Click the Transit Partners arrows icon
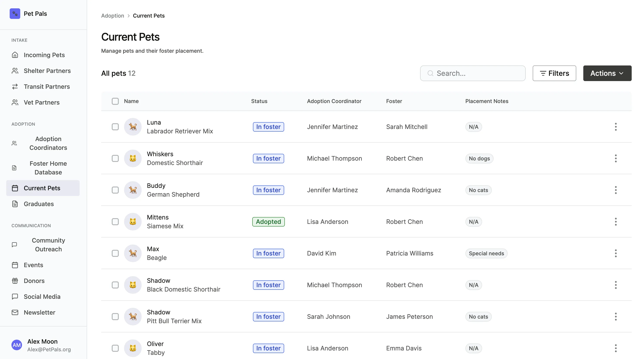The height and width of the screenshot is (359, 644). click(x=15, y=86)
